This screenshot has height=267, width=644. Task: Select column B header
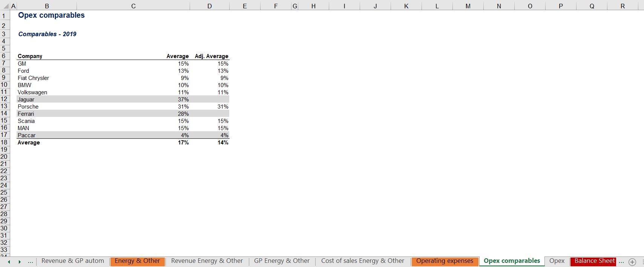click(47, 6)
